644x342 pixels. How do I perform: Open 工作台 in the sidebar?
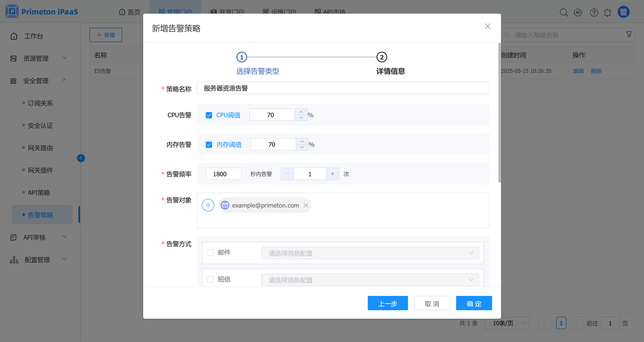(x=34, y=36)
